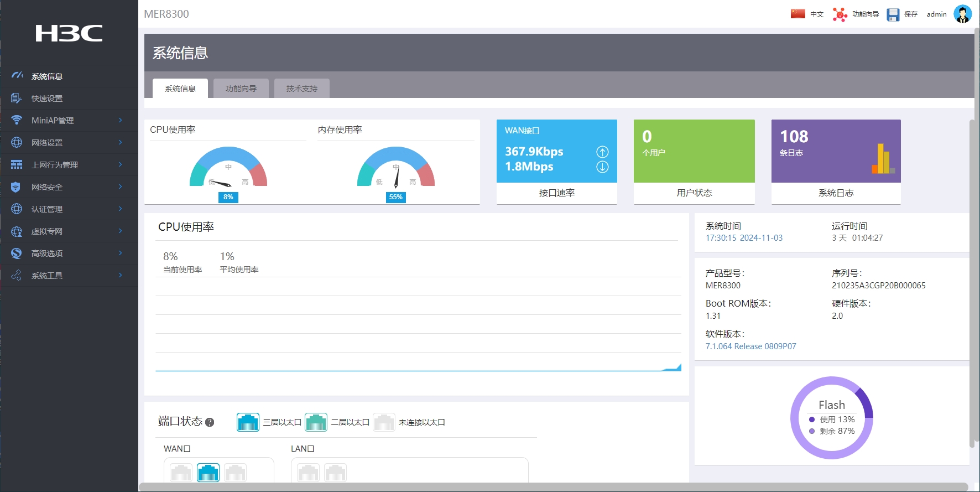The height and width of the screenshot is (492, 980).
Task: Expand the 系统工具 chevron
Action: [120, 275]
